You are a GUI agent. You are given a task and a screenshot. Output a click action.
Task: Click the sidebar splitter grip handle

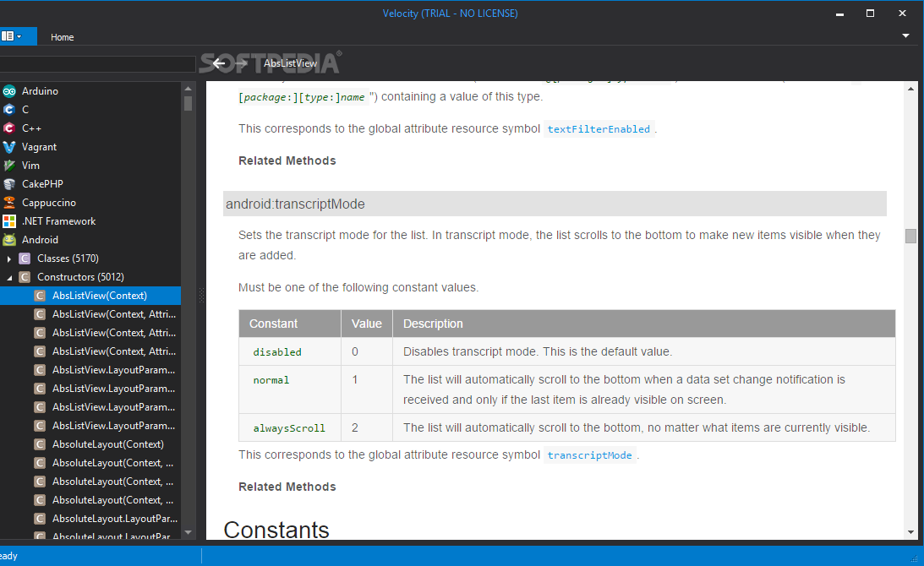(201, 296)
